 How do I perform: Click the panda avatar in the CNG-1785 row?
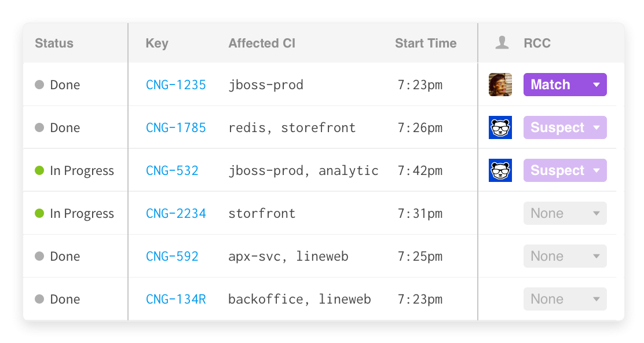[x=500, y=127]
